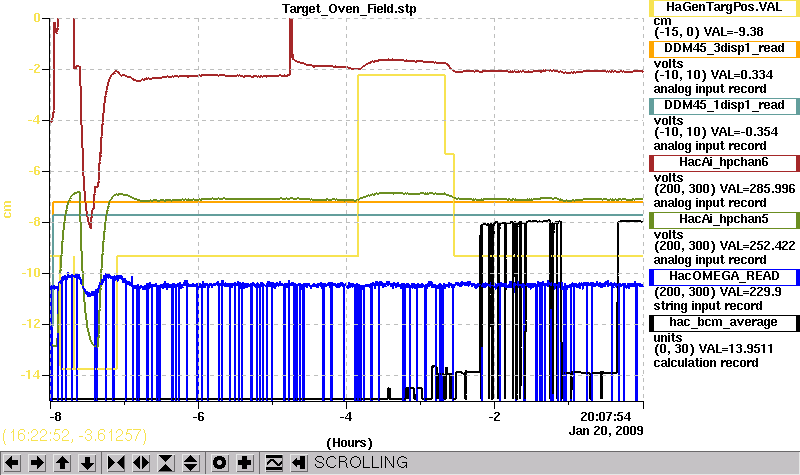This screenshot has height=475, width=800.
Task: Click the Jan 20, 2009 date label
Action: click(606, 431)
